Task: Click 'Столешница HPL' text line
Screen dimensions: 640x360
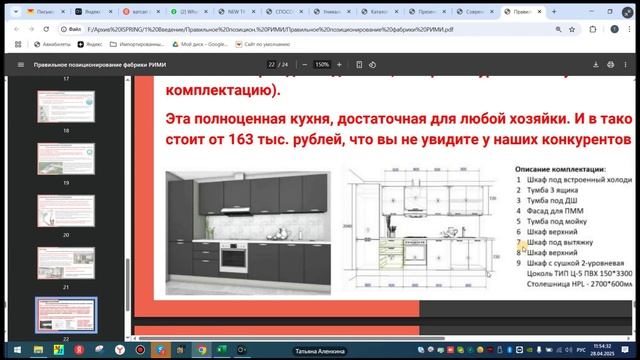Action: point(579,284)
